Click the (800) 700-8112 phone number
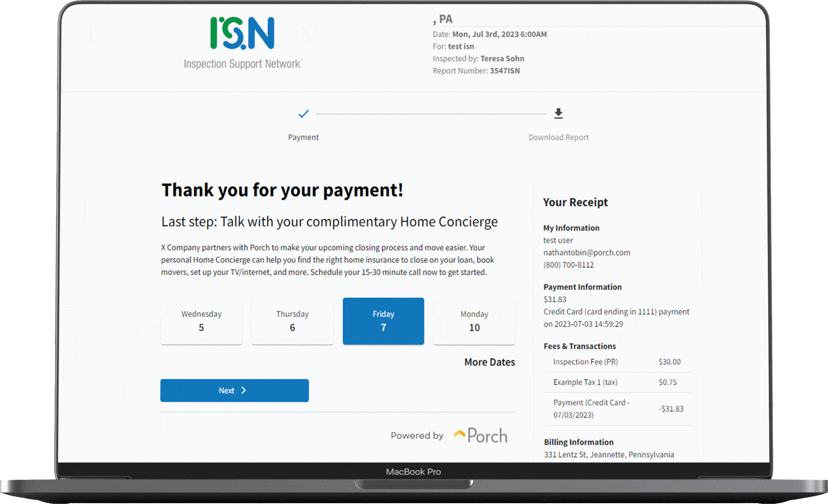This screenshot has width=828, height=504. (x=568, y=265)
